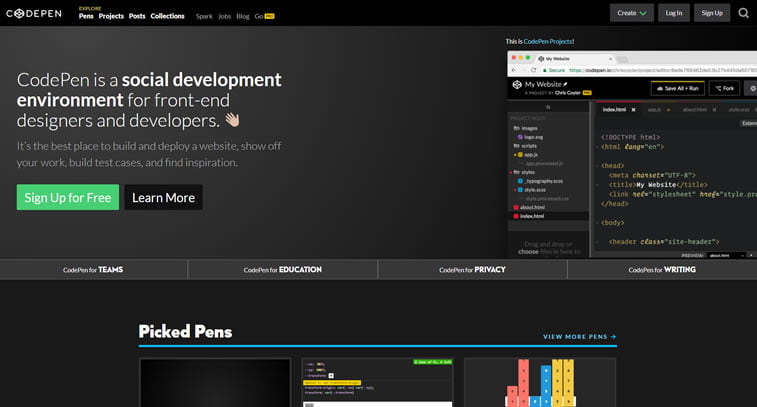
Task: Open the first dark picked pen thumbnail
Action: tap(215, 382)
